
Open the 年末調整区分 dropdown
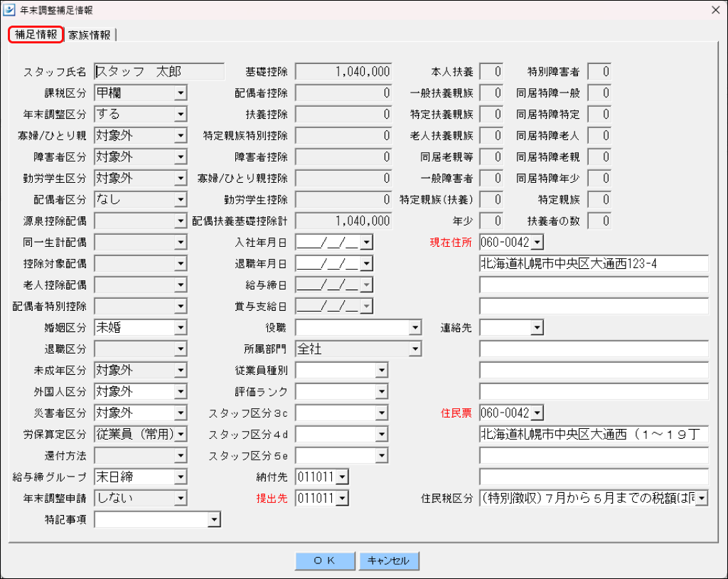pos(181,115)
